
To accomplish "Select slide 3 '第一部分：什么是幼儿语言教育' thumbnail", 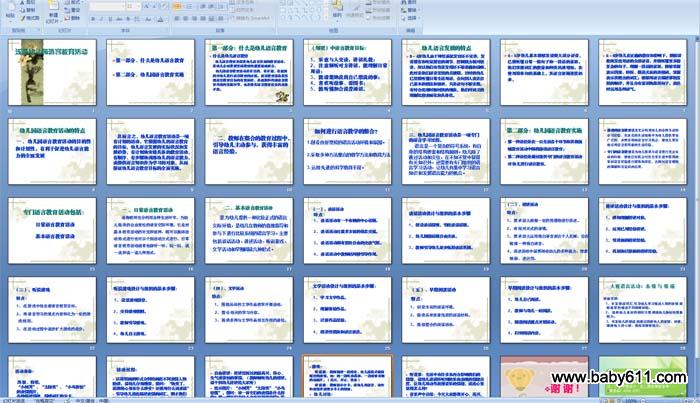I will 249,72.
